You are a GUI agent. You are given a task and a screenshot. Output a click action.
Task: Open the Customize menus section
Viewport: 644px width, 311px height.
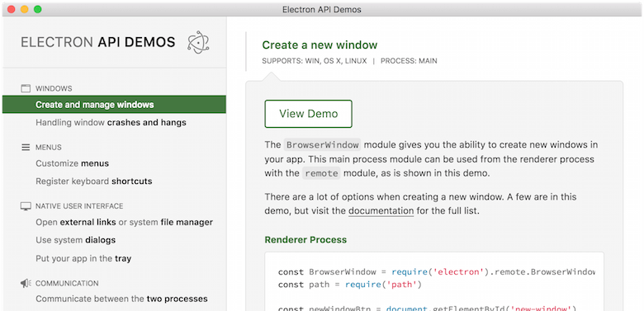[73, 163]
